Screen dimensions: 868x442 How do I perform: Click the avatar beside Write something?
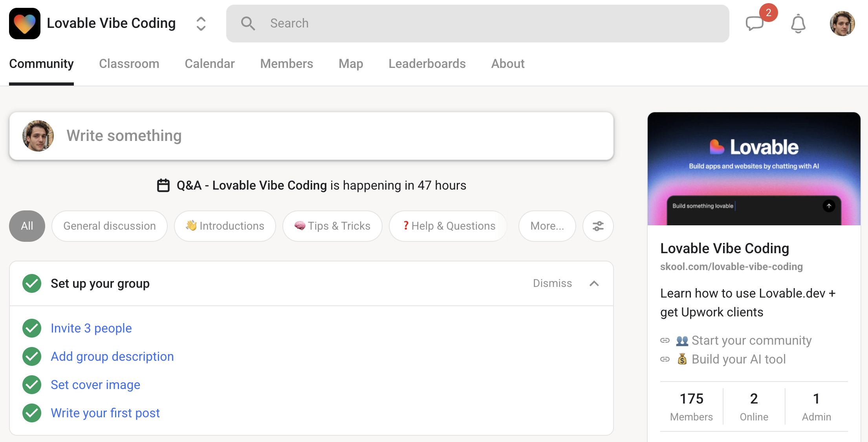[x=38, y=136]
